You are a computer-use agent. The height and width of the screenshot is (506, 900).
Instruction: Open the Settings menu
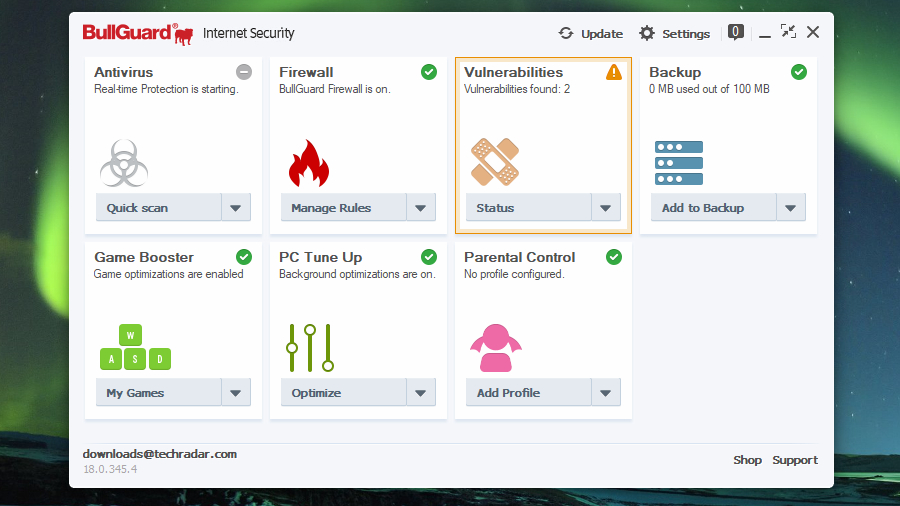pyautogui.click(x=674, y=33)
